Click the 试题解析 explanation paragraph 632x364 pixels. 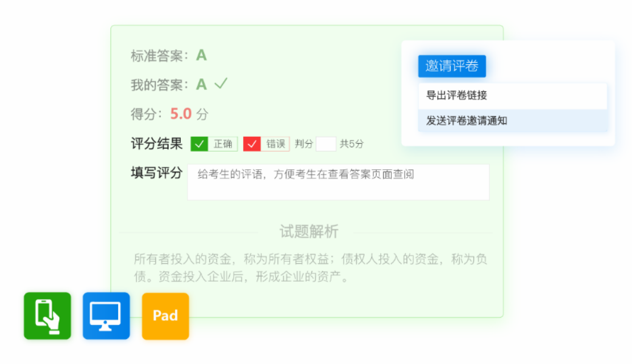pyautogui.click(x=310, y=269)
